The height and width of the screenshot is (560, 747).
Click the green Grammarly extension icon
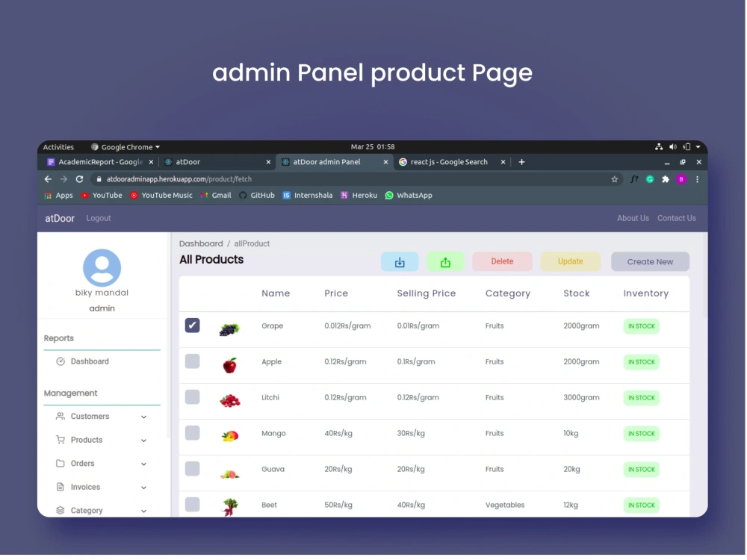tap(651, 179)
